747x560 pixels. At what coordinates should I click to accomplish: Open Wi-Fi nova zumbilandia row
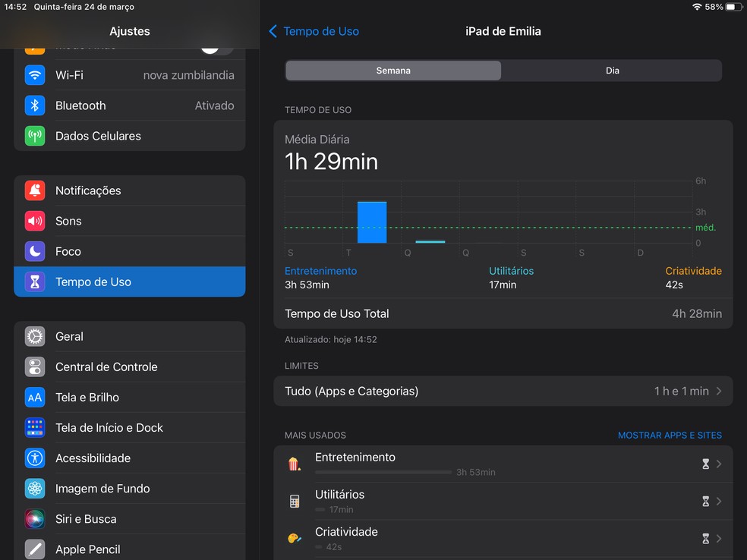click(130, 75)
